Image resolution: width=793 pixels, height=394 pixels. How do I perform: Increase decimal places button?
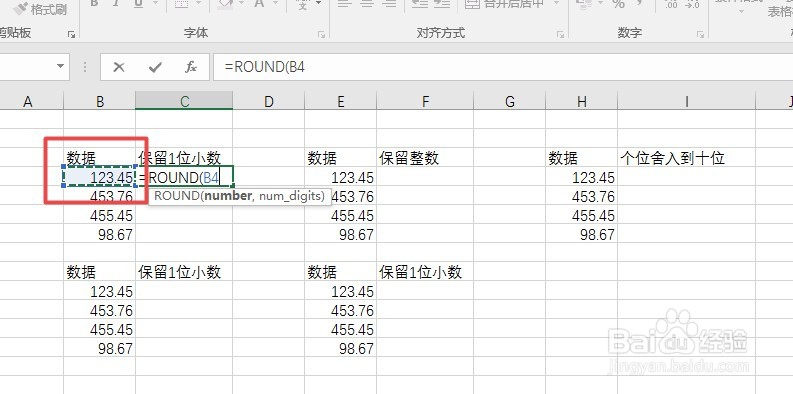pos(671,4)
